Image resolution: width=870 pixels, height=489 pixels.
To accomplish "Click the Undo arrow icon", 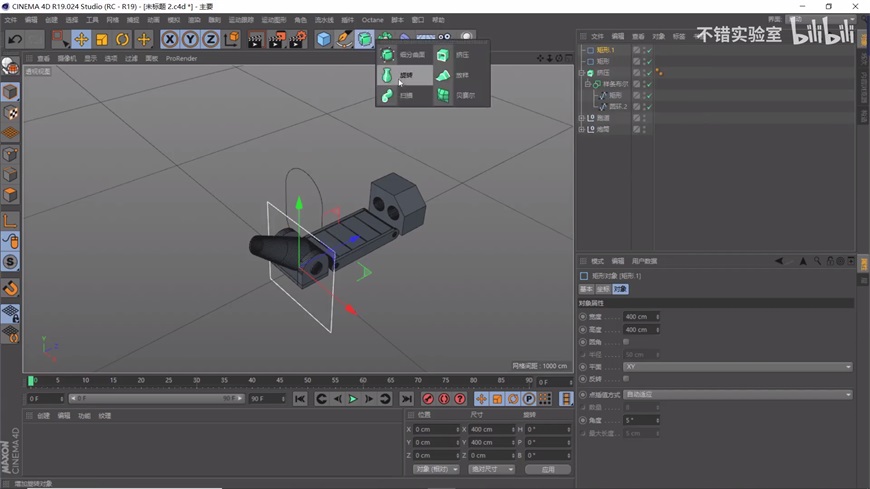I will pos(15,39).
